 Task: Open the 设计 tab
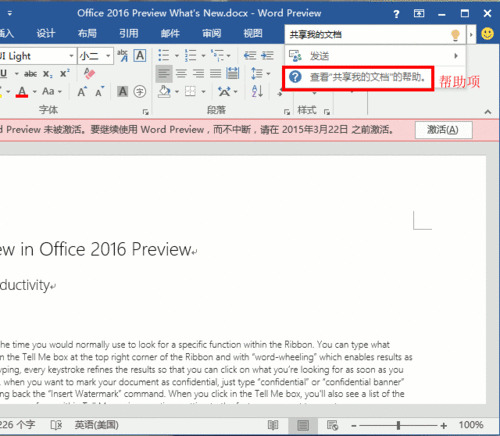point(46,33)
